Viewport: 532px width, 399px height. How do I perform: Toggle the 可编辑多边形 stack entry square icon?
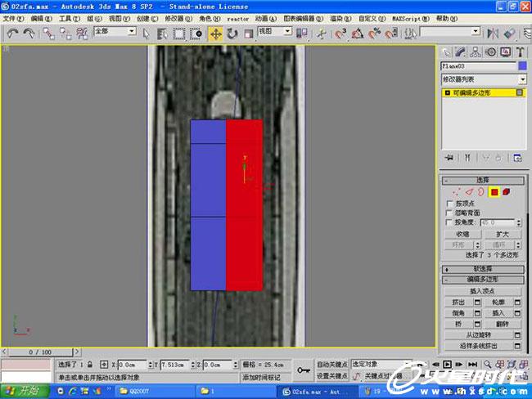tap(519, 92)
